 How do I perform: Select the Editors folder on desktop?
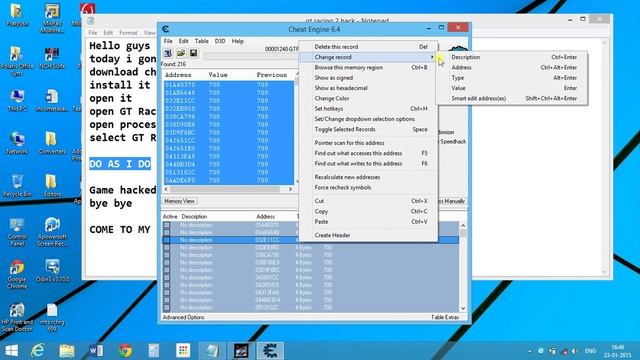point(52,186)
